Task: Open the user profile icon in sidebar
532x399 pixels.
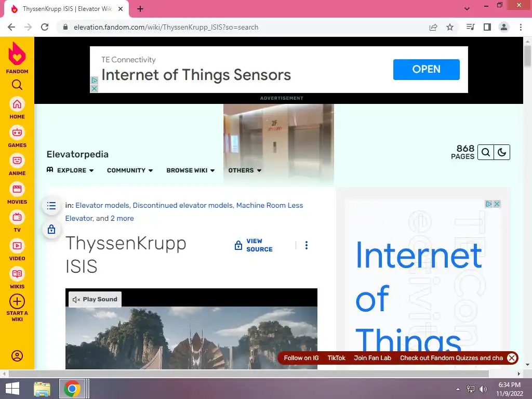Action: (x=17, y=355)
